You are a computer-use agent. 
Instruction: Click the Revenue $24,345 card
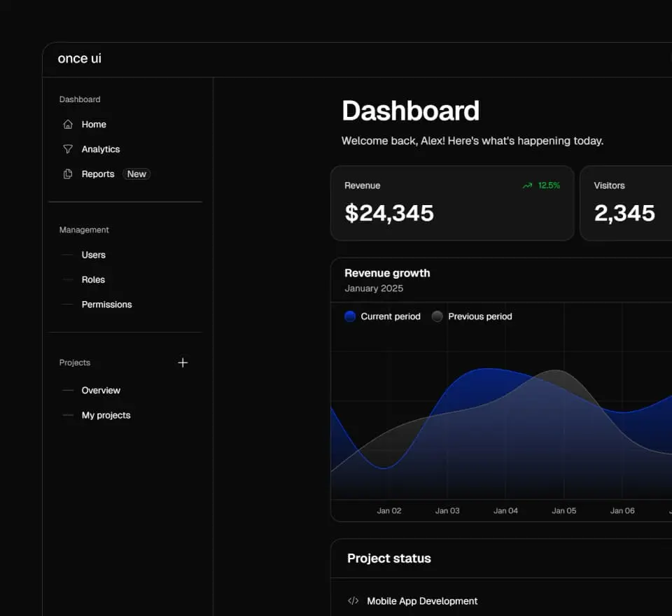(452, 203)
